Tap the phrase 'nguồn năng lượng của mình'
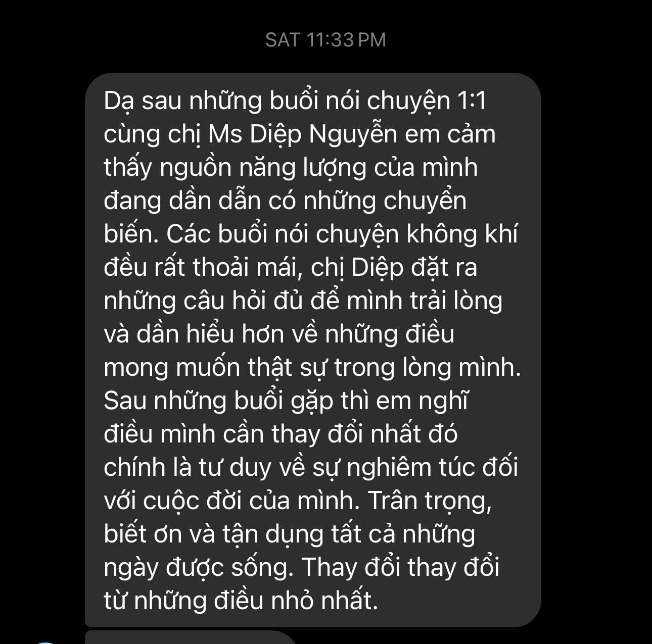 click(x=318, y=168)
